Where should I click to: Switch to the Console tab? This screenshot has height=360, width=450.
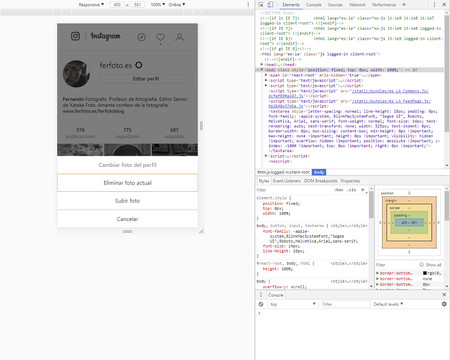click(314, 5)
